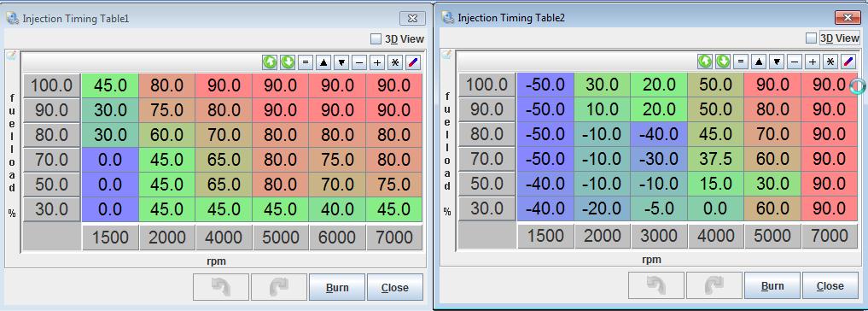Click the plus (add) icon in Table1

pyautogui.click(x=377, y=62)
